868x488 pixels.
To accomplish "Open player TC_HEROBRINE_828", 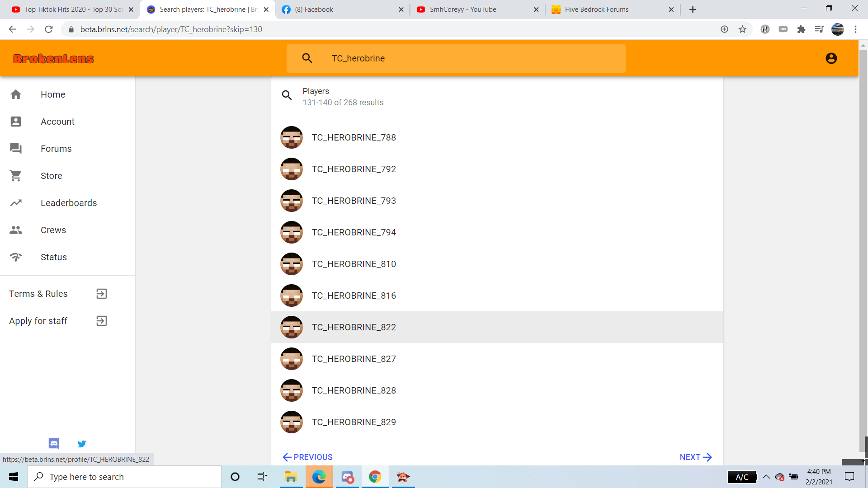I will [497, 390].
